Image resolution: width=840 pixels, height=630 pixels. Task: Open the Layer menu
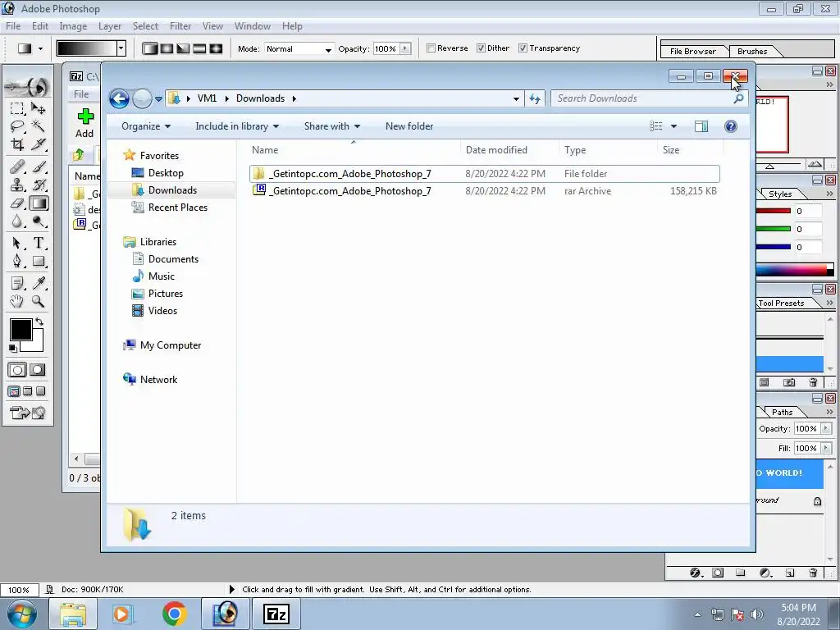pyautogui.click(x=109, y=26)
